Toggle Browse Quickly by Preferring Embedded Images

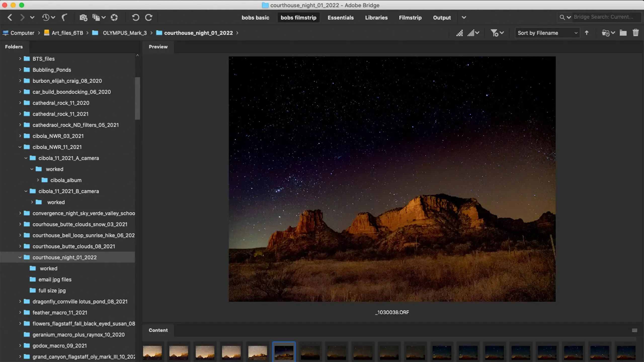[460, 33]
